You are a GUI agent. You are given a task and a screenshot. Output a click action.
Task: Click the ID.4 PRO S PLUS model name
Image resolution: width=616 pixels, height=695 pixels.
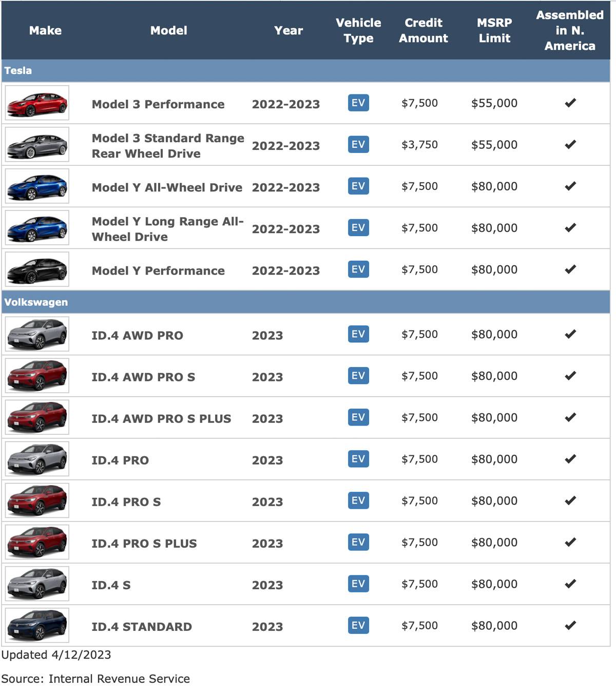(x=144, y=543)
